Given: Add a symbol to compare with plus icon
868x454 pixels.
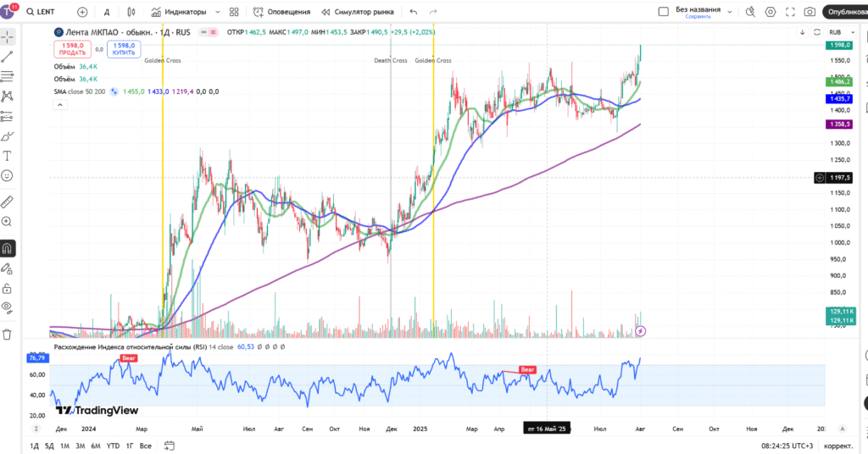Looking at the screenshot, I should click(x=82, y=12).
